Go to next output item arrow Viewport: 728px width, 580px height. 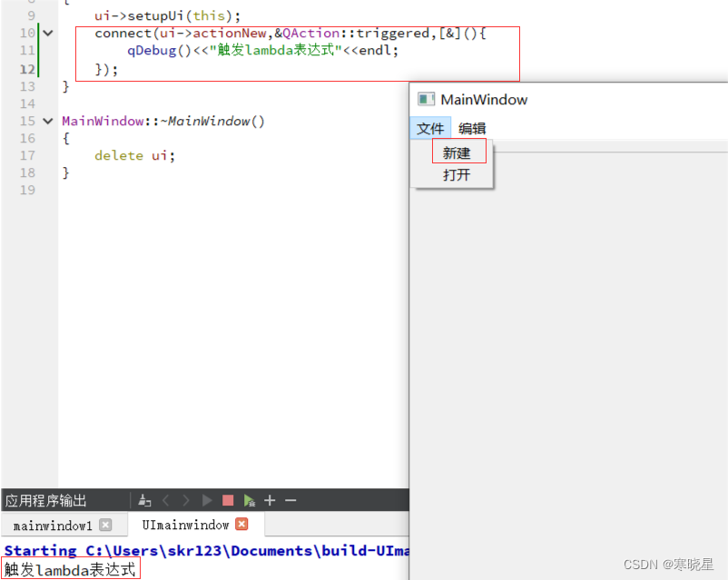[186, 500]
